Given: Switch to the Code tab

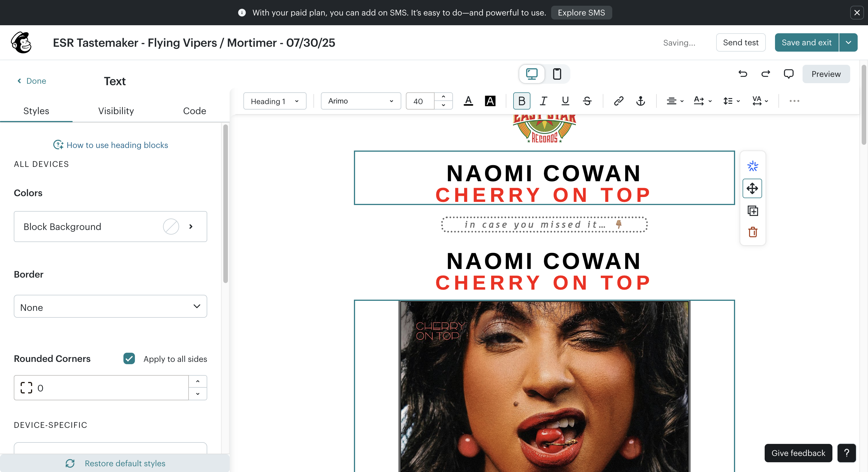Looking at the screenshot, I should [194, 111].
